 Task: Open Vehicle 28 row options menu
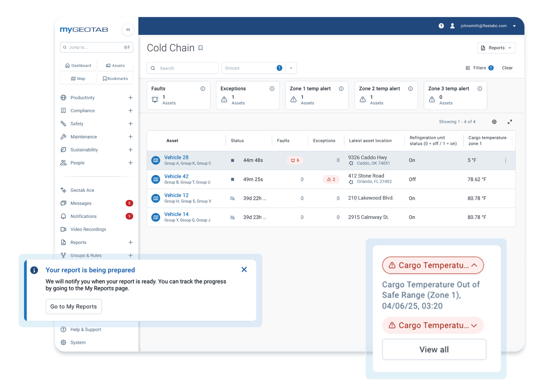pos(506,160)
